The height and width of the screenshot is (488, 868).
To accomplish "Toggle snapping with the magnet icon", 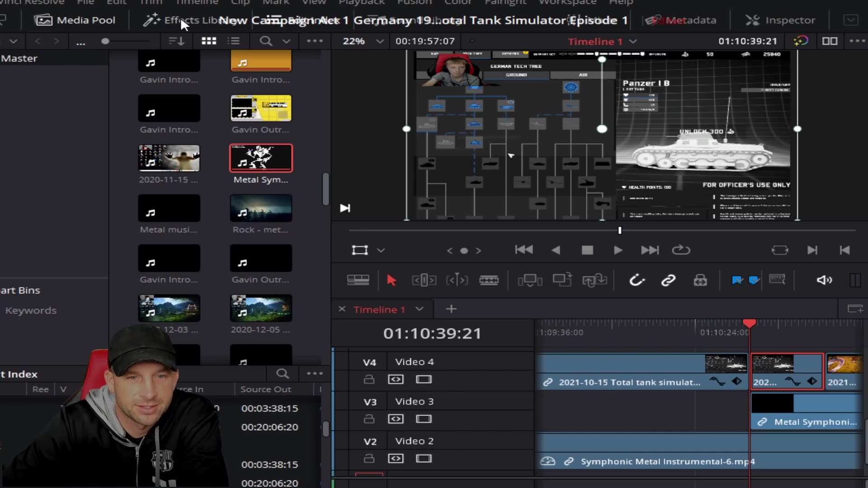I will click(637, 280).
